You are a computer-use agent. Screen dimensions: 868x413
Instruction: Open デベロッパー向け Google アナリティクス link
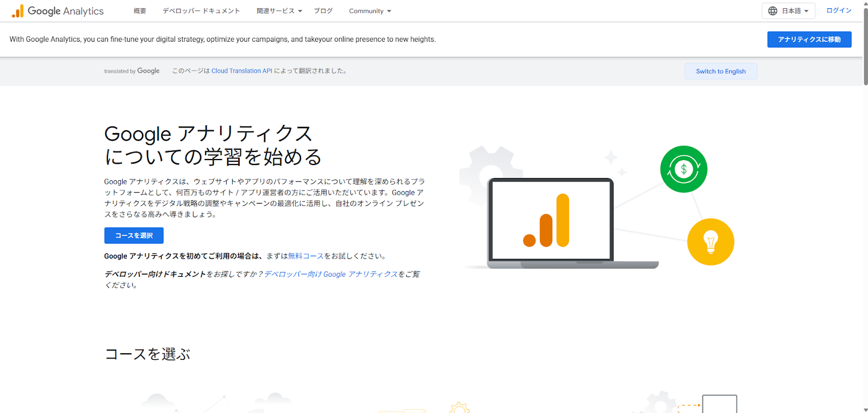[x=331, y=274]
